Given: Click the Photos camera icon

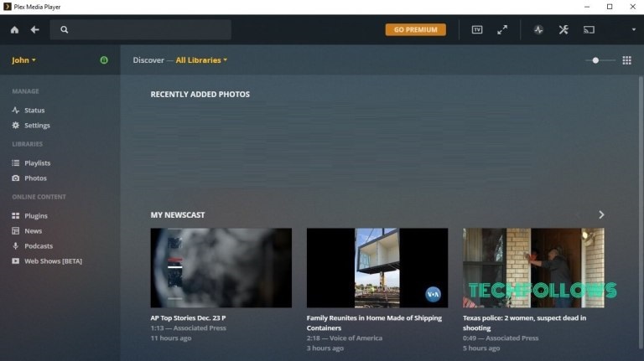Looking at the screenshot, I should pos(16,178).
